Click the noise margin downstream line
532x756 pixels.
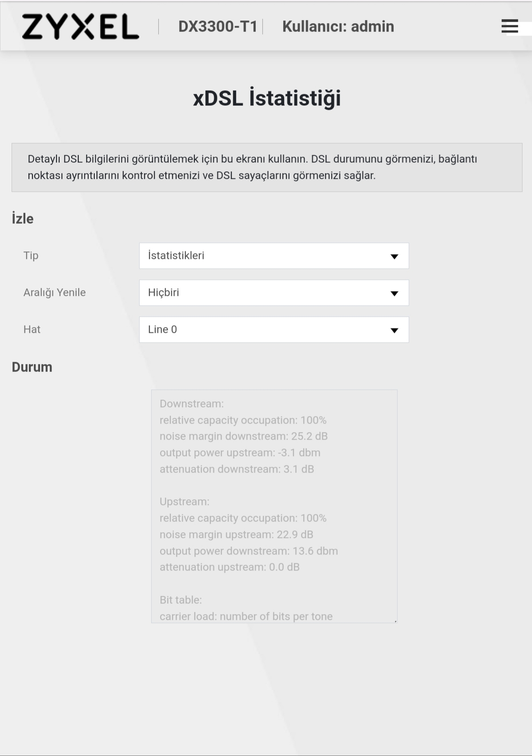tap(244, 436)
